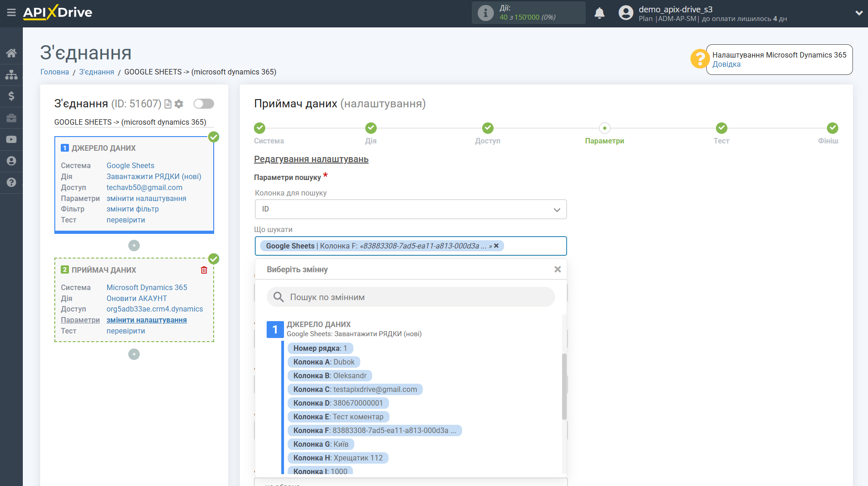
Task: Open the Home sidebar icon
Action: [x=11, y=53]
